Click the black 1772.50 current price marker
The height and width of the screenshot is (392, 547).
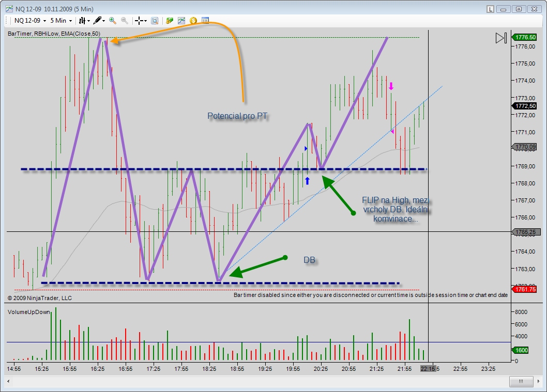tap(525, 105)
